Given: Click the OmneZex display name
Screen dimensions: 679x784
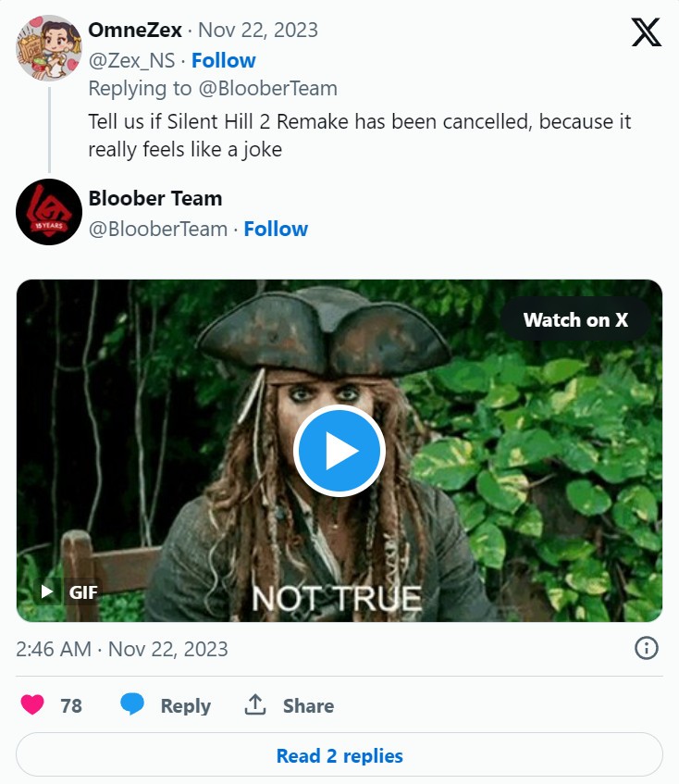Looking at the screenshot, I should [135, 30].
